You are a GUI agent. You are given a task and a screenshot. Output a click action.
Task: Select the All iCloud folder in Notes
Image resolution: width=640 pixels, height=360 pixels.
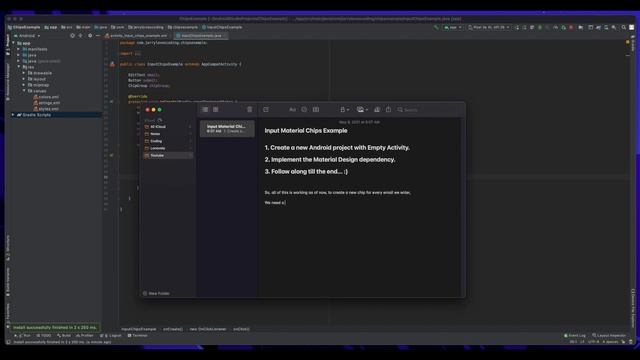[x=168, y=127]
